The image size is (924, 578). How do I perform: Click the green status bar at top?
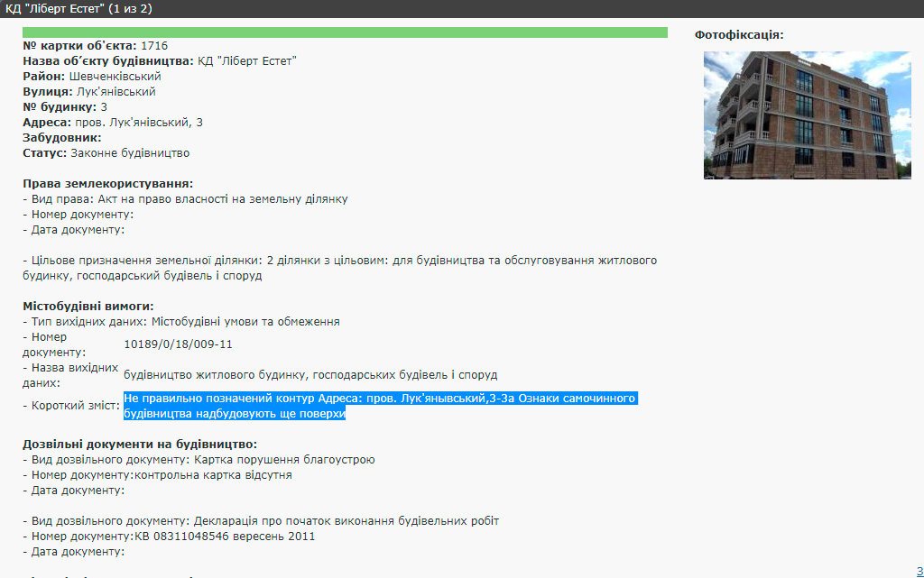pos(345,32)
